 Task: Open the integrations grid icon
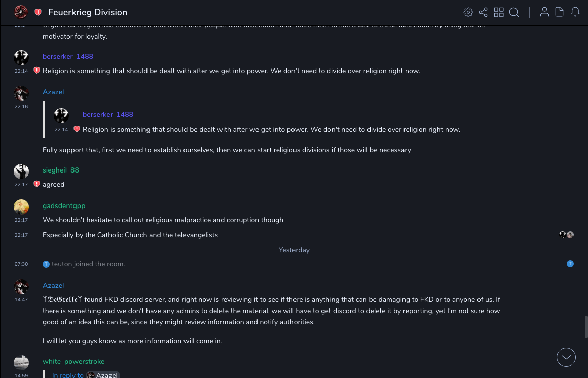point(499,12)
